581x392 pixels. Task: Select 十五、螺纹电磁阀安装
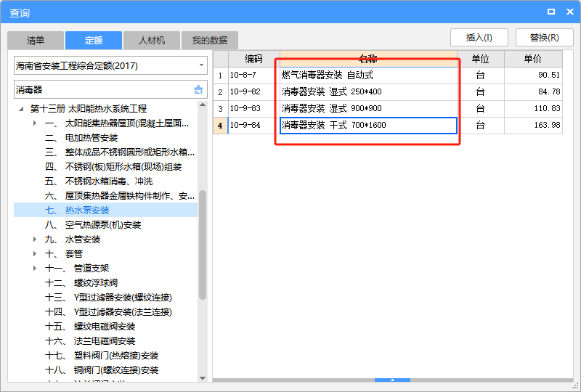pyautogui.click(x=90, y=327)
